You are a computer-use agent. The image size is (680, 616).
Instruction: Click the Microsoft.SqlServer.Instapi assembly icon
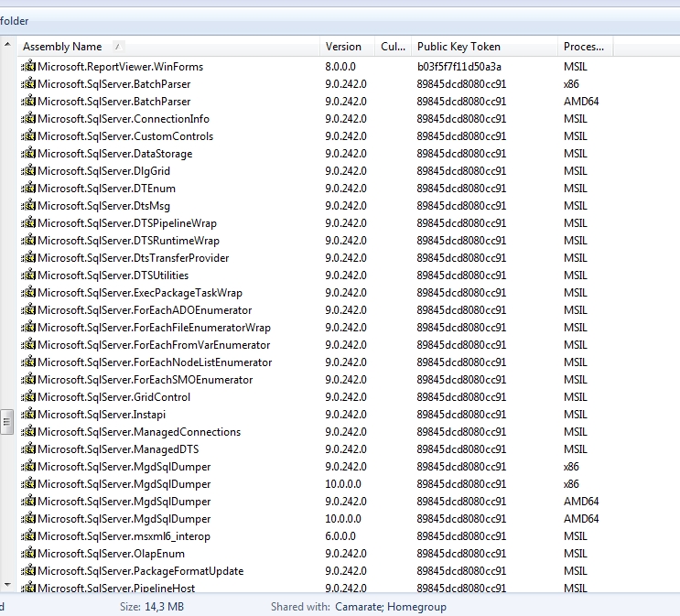coord(28,415)
